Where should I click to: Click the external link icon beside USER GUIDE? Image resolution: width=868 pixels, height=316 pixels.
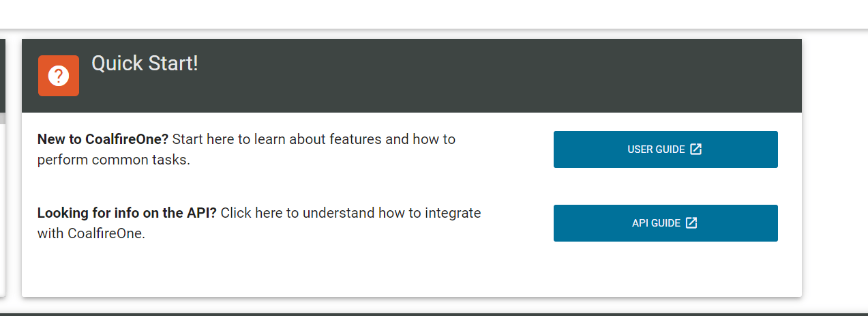[695, 149]
